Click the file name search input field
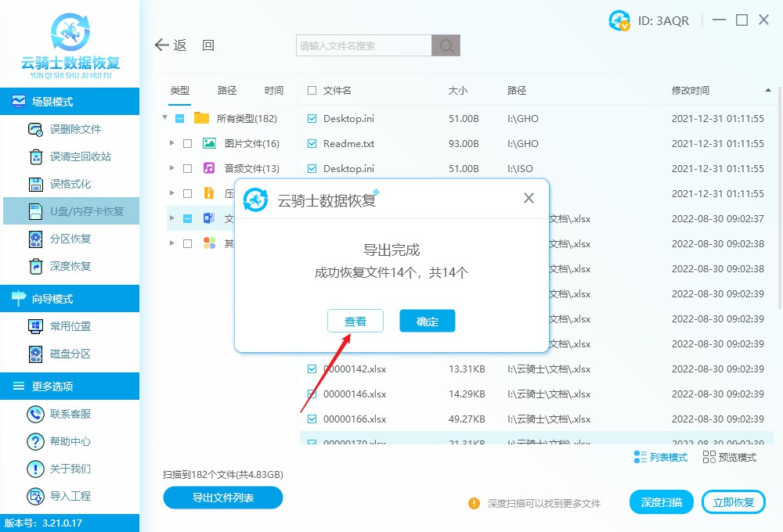Screen dimensions: 783x532 click(x=364, y=45)
